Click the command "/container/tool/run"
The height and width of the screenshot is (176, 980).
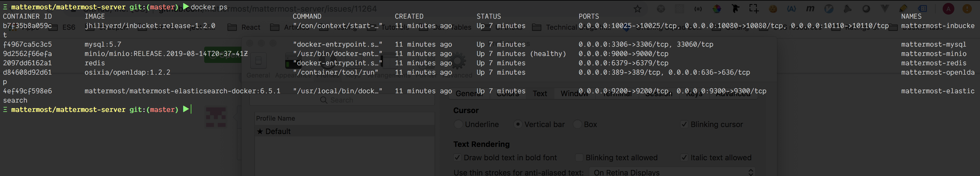point(335,72)
